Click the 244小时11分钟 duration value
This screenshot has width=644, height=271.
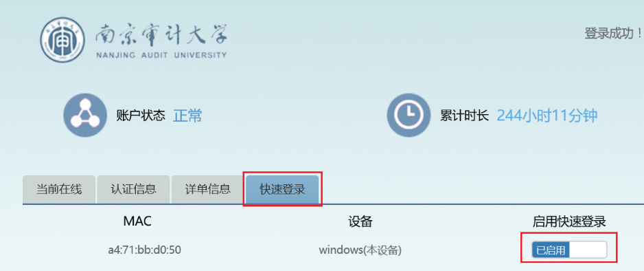pos(547,116)
